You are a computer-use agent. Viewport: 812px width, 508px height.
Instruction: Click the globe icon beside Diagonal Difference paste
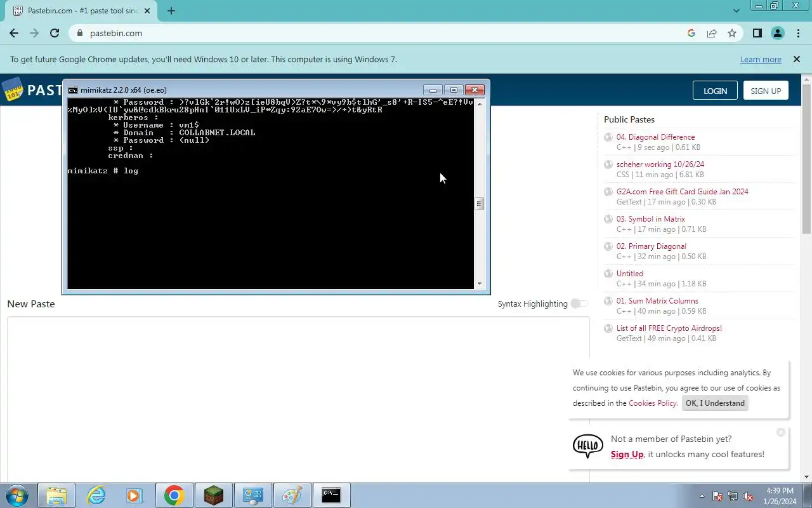tap(608, 137)
